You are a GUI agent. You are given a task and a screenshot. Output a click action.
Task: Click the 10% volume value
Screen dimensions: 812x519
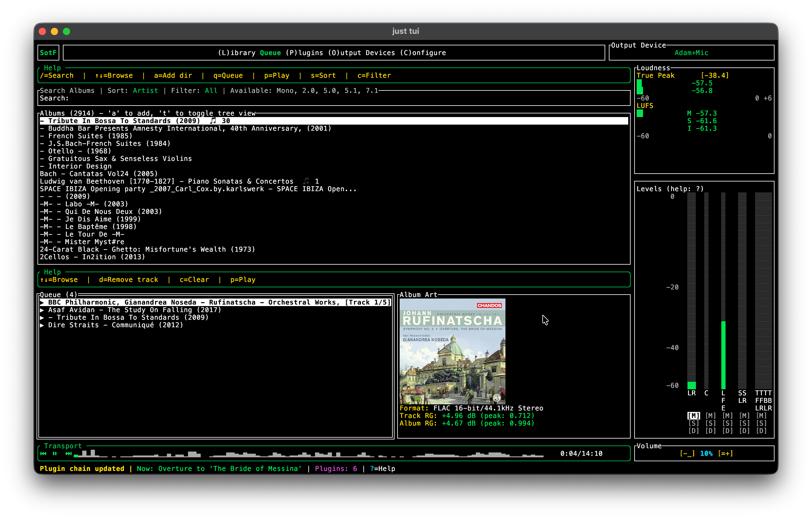[x=706, y=454]
